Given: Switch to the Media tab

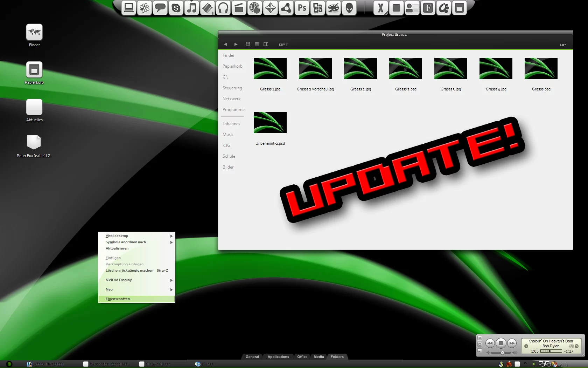Looking at the screenshot, I should coord(318,357).
